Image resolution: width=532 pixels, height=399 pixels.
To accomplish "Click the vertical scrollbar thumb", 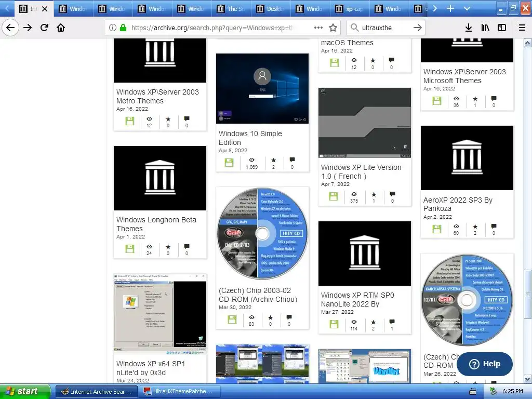I will coord(528,294).
